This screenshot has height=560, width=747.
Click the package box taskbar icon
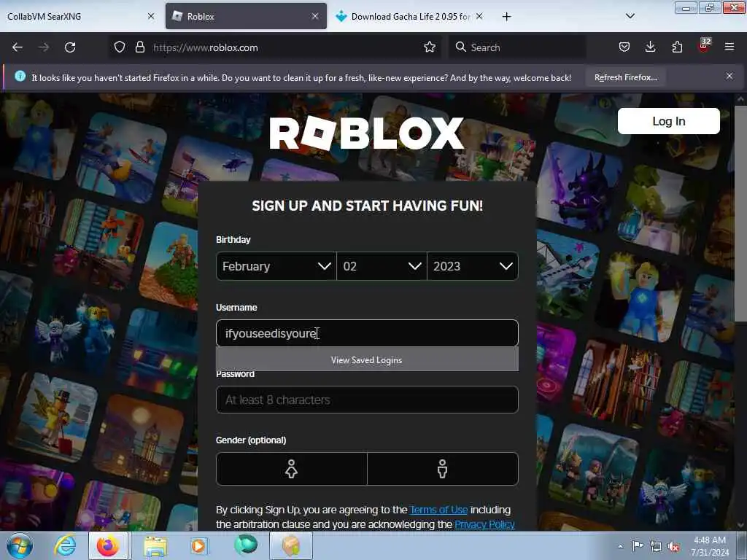point(291,545)
